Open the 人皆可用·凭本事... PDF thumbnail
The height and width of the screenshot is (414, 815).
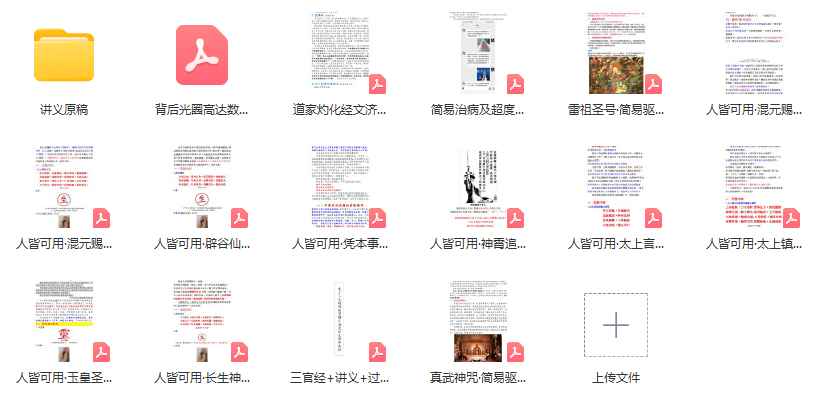click(340, 187)
